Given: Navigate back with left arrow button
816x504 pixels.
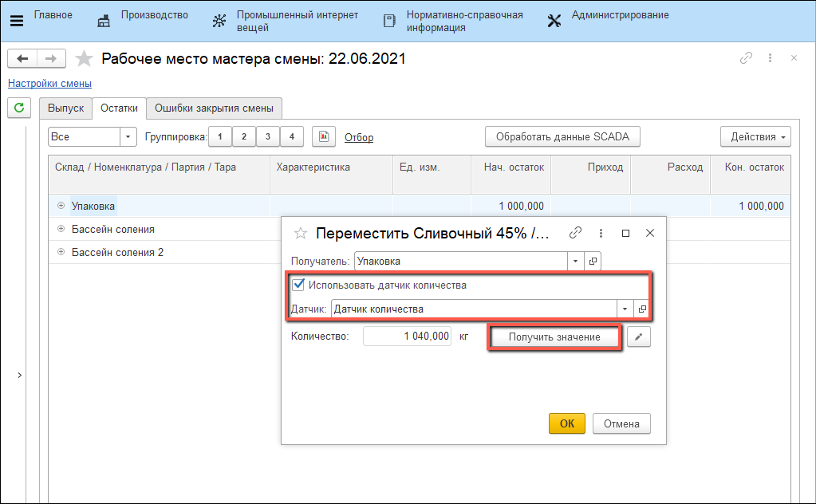Looking at the screenshot, I should pos(22,59).
